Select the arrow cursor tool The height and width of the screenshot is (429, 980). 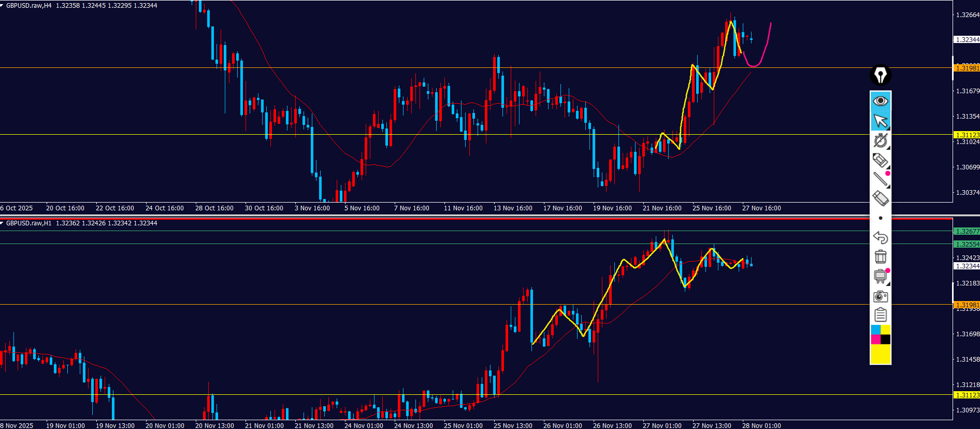[x=880, y=121]
